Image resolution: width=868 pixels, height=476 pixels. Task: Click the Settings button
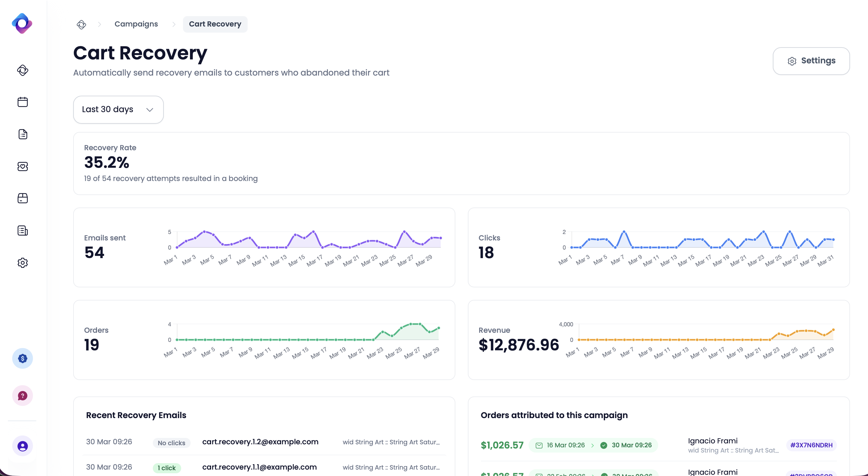811,61
